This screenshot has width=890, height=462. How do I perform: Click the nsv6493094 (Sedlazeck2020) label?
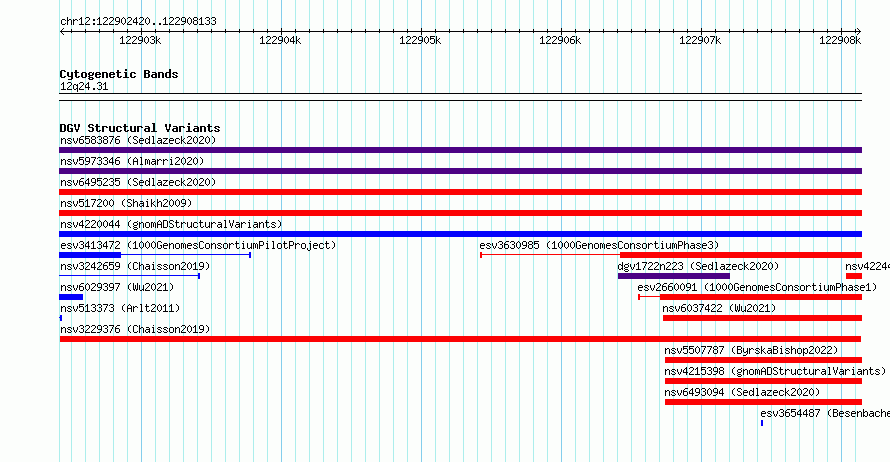742,392
